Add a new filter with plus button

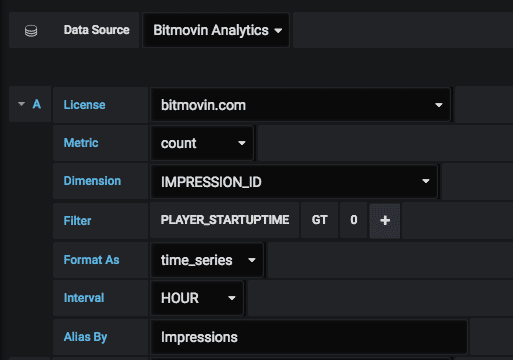[x=385, y=220]
